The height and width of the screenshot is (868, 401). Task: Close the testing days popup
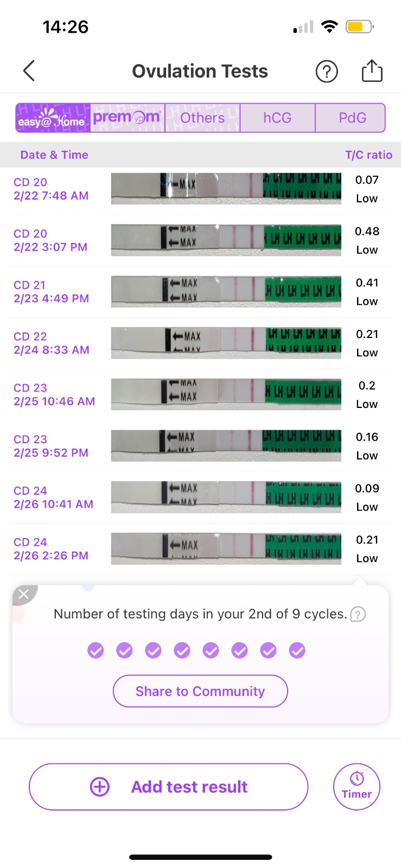coord(23,595)
